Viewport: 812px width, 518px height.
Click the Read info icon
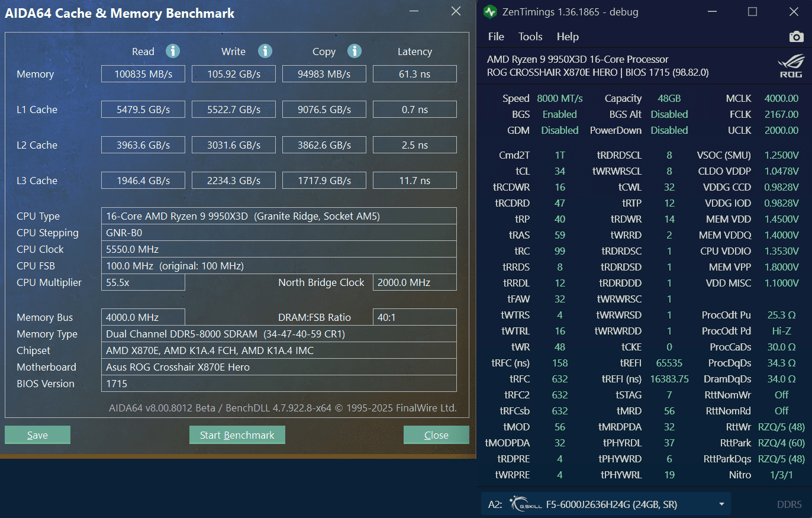coord(173,51)
